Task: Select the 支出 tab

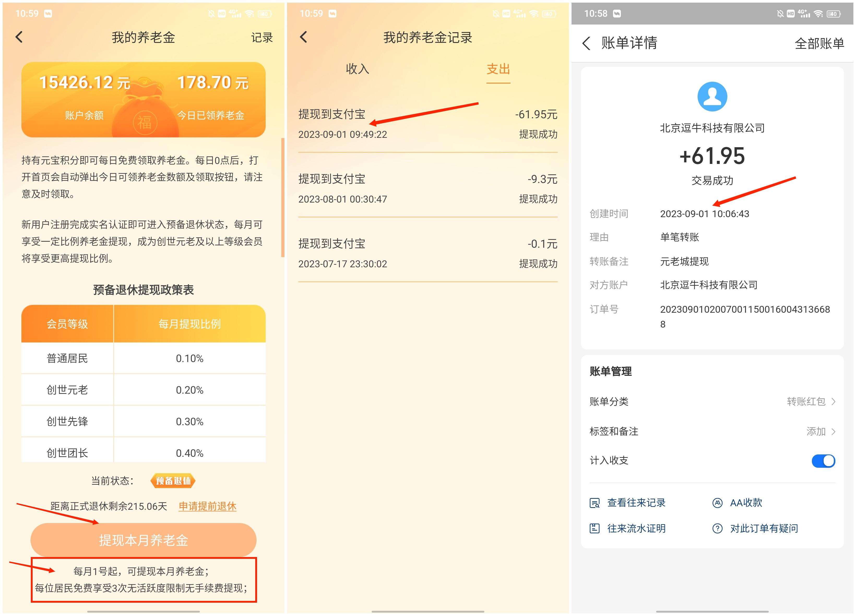Action: 498,69
